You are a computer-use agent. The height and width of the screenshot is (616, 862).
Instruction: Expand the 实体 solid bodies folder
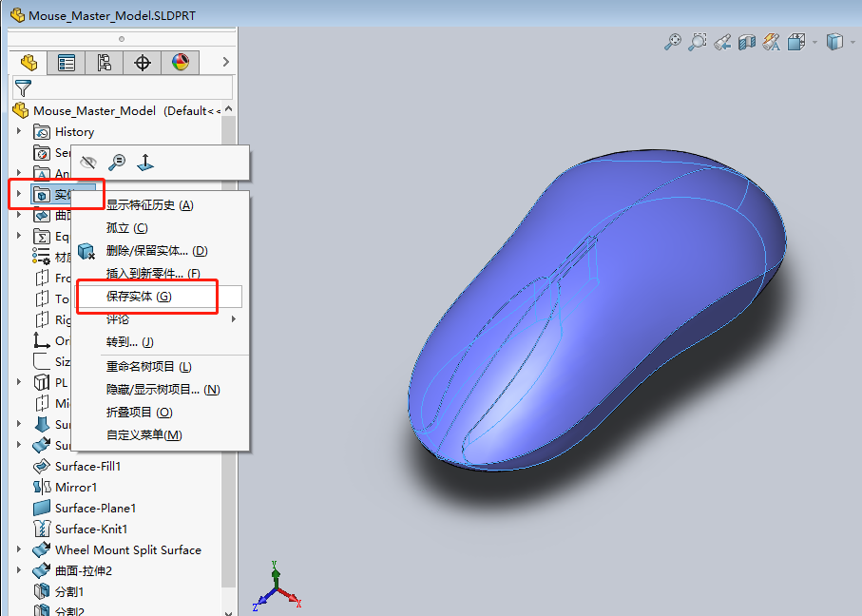[19, 194]
